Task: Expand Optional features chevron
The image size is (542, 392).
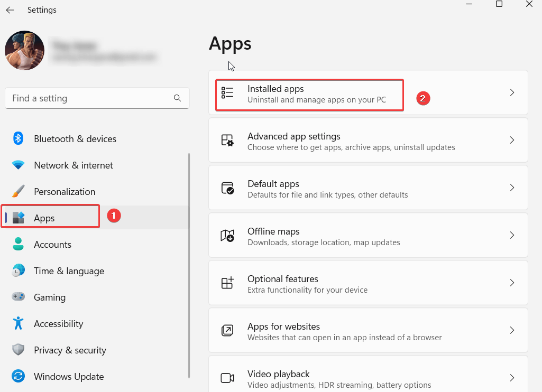Action: tap(512, 283)
